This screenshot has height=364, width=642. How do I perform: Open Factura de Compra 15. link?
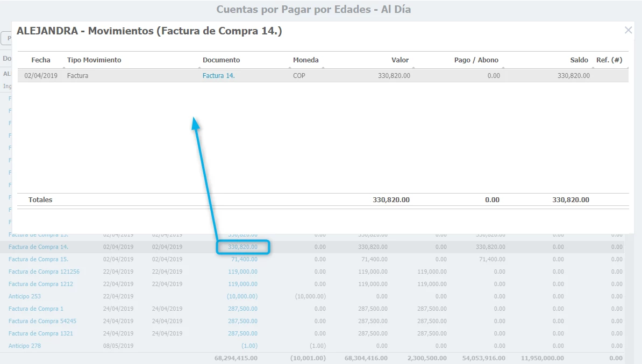click(38, 259)
